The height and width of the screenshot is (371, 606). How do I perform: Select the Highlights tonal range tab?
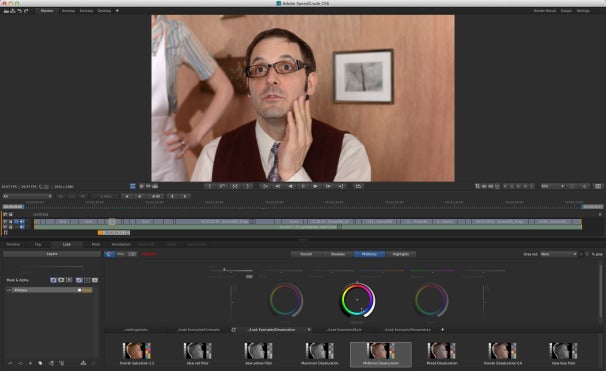400,254
